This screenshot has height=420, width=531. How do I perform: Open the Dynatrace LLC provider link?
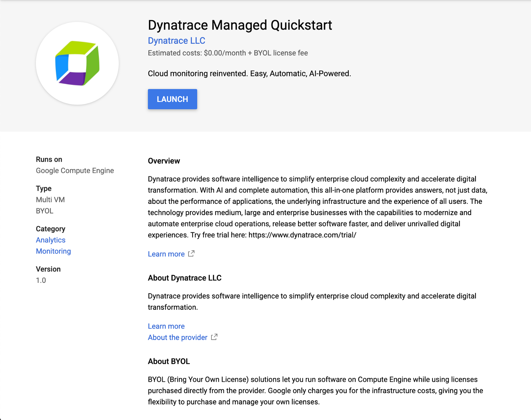177,41
